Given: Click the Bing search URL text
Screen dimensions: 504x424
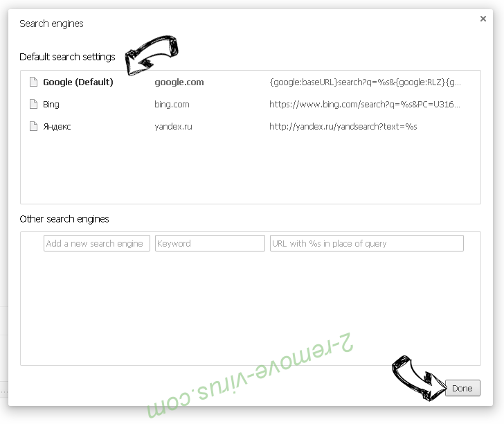Looking at the screenshot, I should (364, 104).
